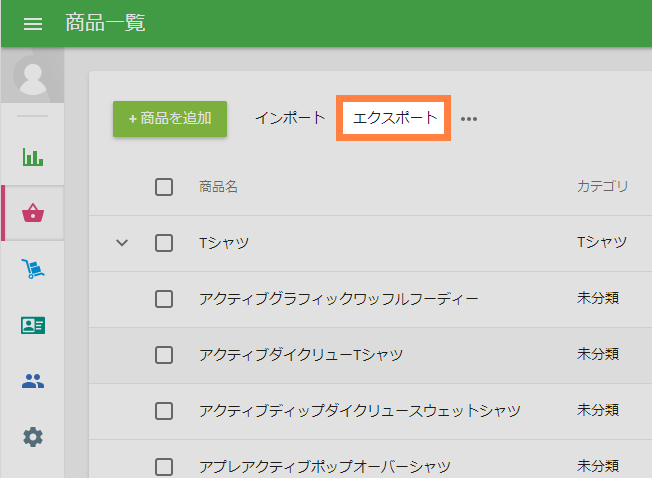The width and height of the screenshot is (652, 478).
Task: Click the インポート button
Action: 290,118
